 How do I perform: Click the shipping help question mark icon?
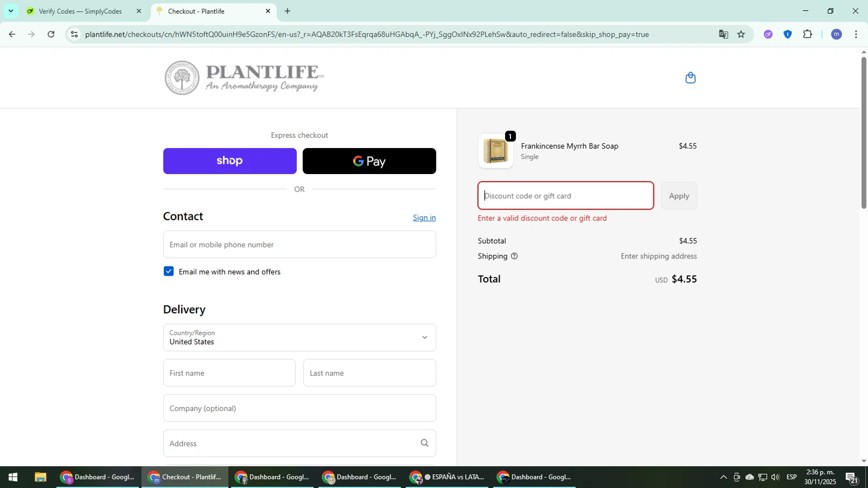pos(514,256)
